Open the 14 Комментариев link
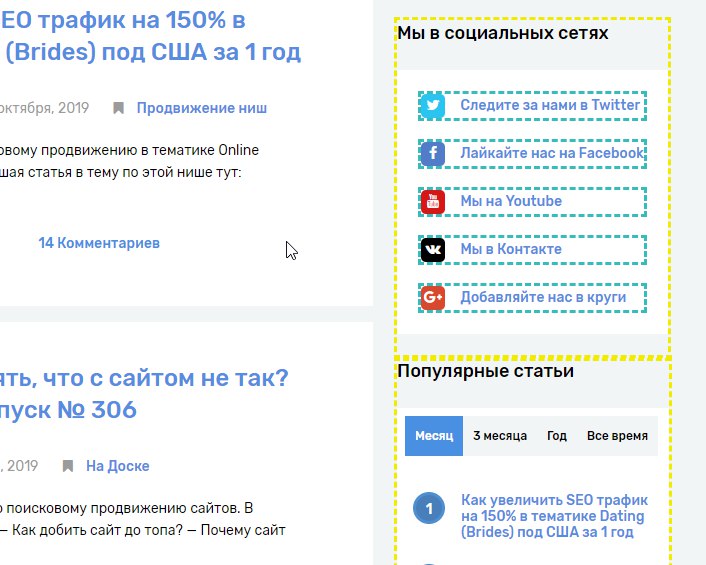The image size is (706, 565). [99, 243]
